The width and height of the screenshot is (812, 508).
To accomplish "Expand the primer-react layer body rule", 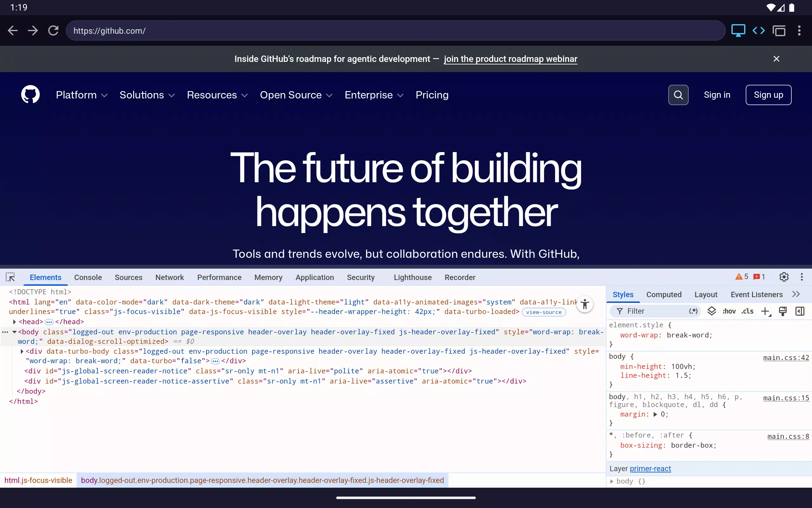I will [612, 481].
